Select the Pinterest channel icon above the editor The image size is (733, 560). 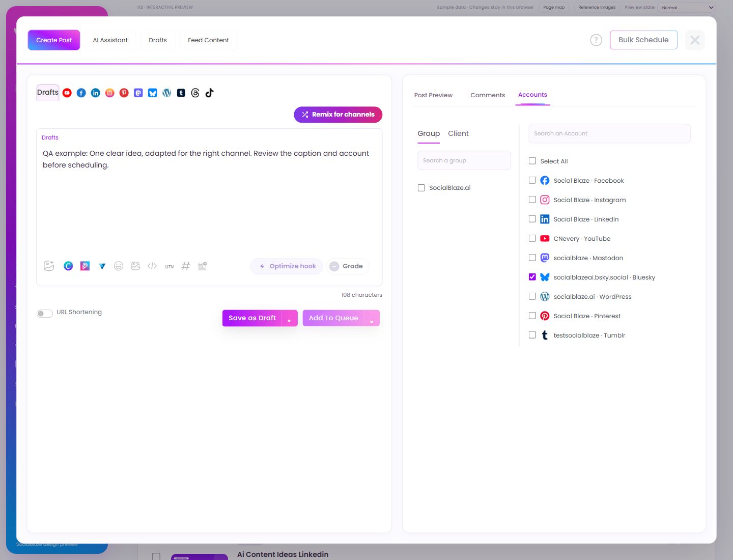(x=124, y=93)
